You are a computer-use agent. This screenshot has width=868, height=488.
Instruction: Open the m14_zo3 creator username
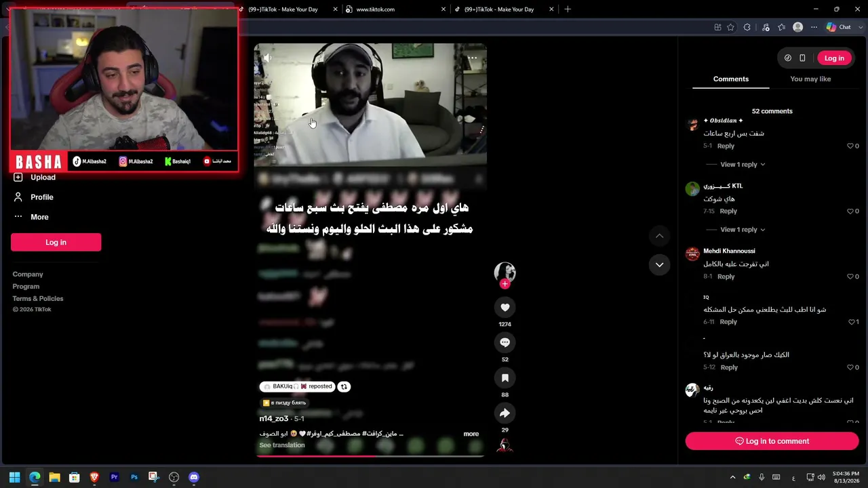click(x=274, y=419)
